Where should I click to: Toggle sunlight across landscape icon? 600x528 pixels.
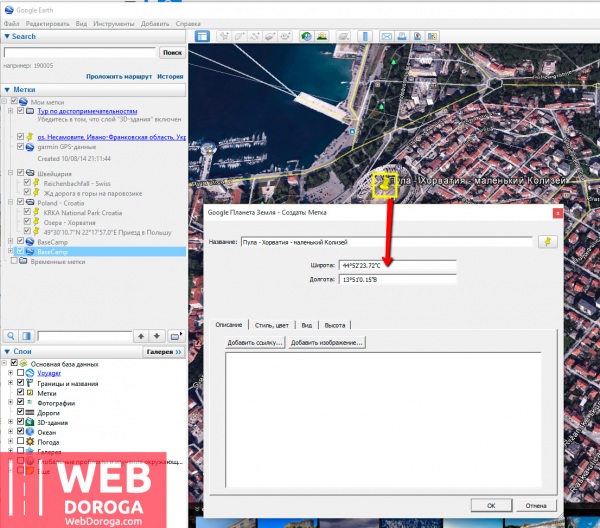[x=322, y=36]
